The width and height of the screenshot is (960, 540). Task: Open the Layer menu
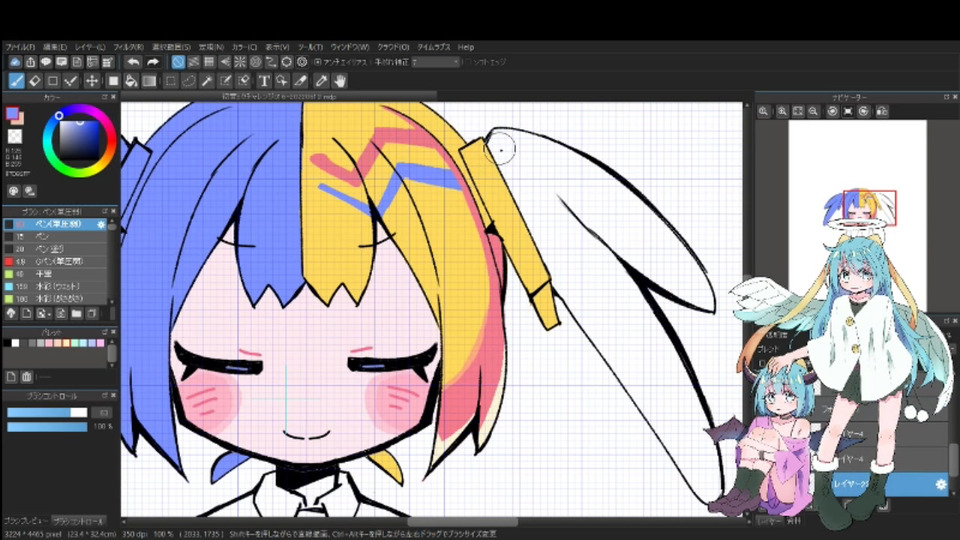(x=89, y=47)
